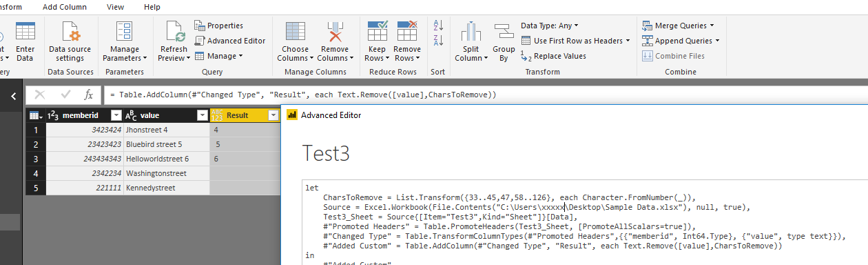Open the Add Column tab
Image resolution: width=868 pixels, height=265 pixels.
65,6
